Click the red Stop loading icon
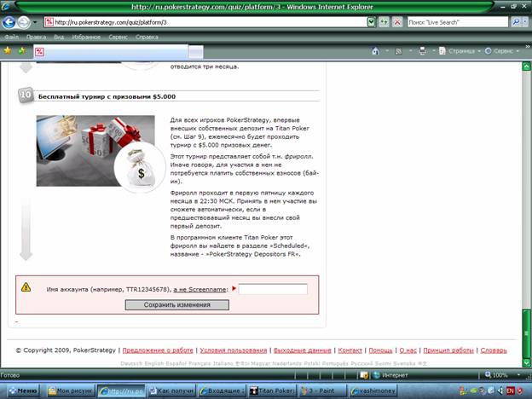532x399 pixels. (x=397, y=22)
